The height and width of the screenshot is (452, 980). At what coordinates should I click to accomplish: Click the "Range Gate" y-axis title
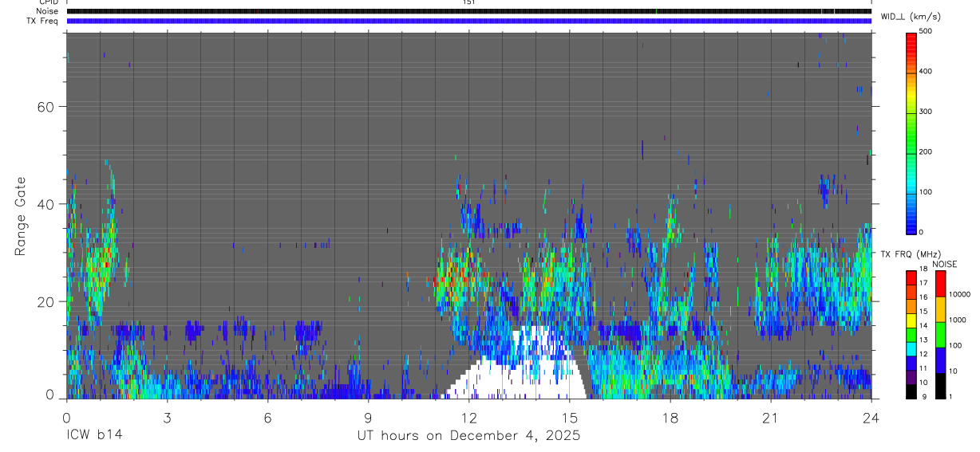19,215
